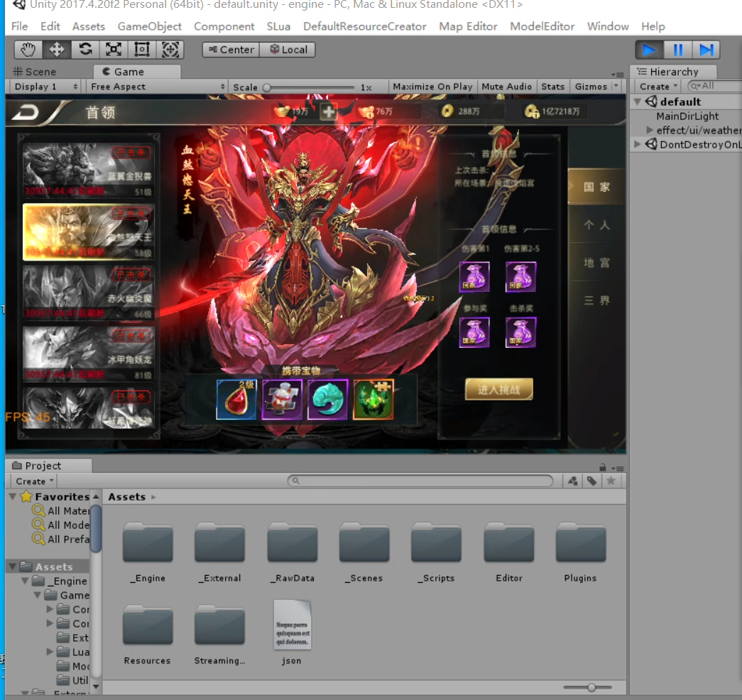The height and width of the screenshot is (700, 742).
Task: Click the Local handle rotation button
Action: (x=288, y=50)
